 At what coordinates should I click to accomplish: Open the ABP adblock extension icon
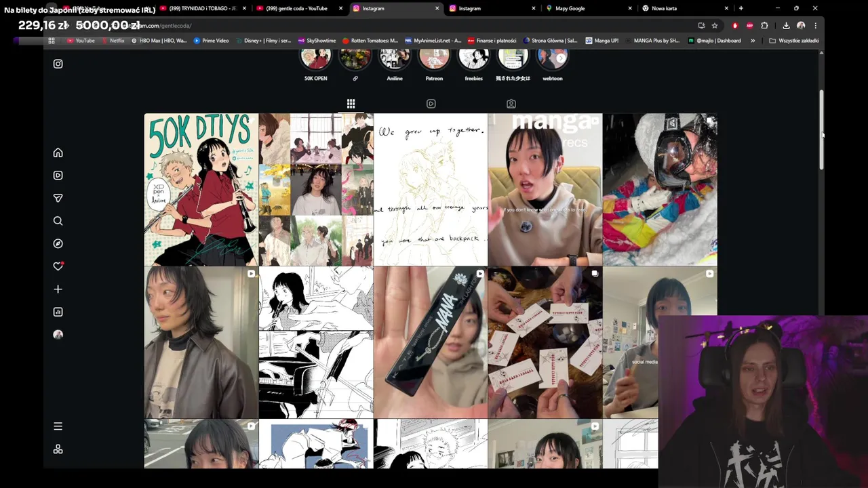(x=749, y=26)
